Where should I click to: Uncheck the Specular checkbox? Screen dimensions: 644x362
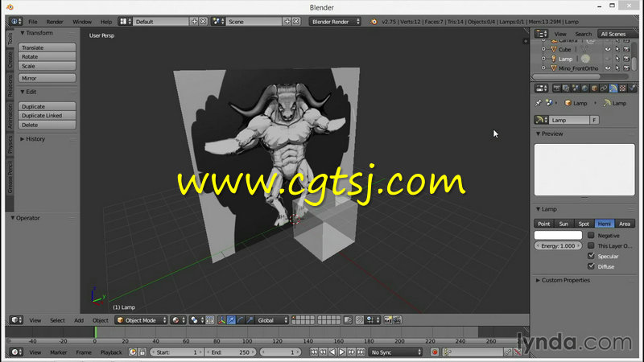[x=591, y=256]
